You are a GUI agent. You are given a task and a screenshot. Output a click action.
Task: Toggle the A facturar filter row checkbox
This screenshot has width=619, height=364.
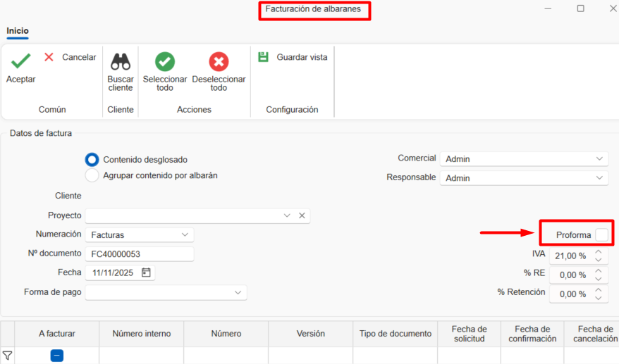[x=57, y=356]
